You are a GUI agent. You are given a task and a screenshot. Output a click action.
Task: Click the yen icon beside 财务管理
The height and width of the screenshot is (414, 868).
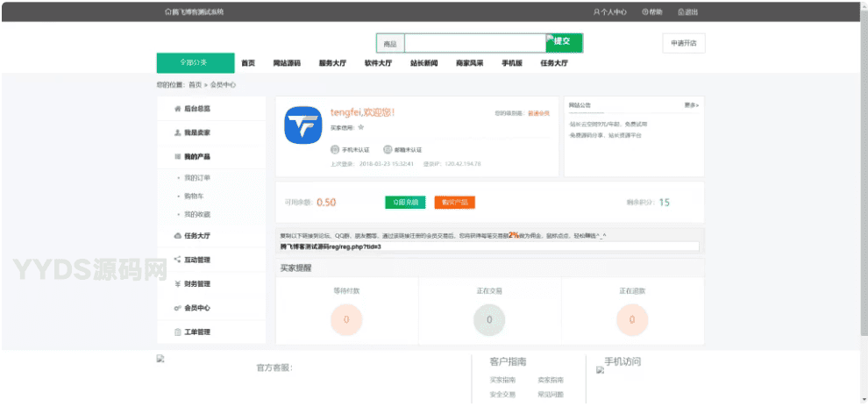click(177, 284)
